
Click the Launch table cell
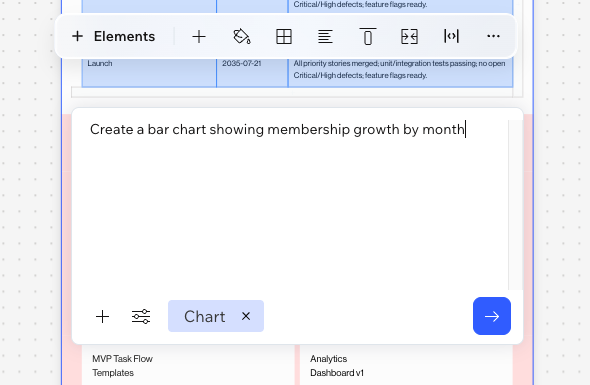click(149, 72)
